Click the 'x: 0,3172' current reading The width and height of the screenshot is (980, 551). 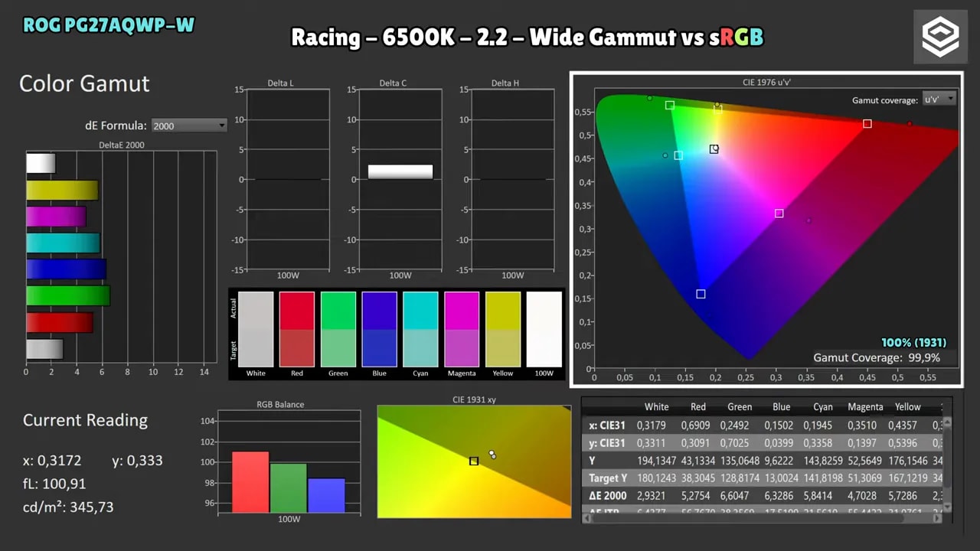51,461
